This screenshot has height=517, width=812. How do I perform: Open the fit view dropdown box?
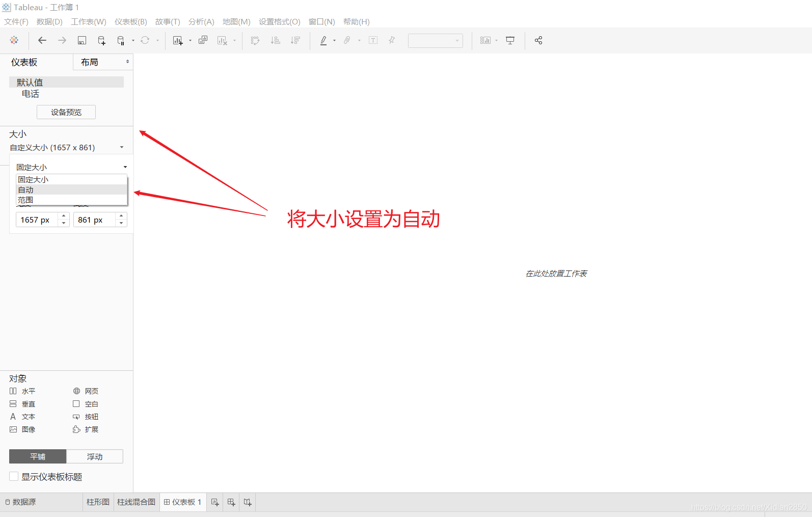point(436,41)
